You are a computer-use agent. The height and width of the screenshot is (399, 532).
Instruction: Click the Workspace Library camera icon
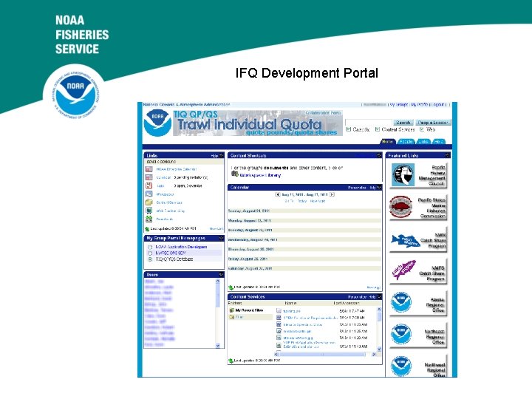(235, 174)
